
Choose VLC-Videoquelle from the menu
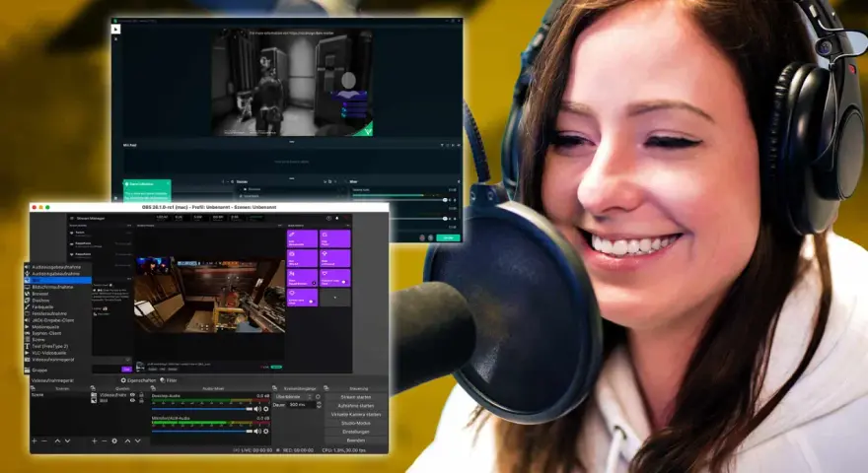48,353
